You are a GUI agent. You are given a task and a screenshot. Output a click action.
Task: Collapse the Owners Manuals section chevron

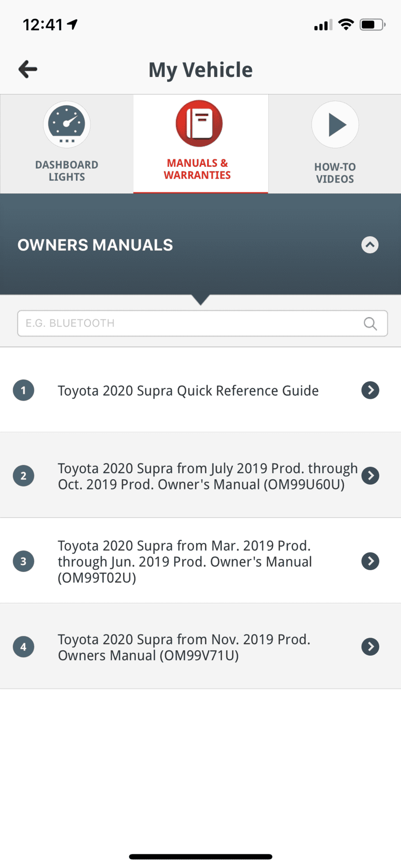[370, 245]
